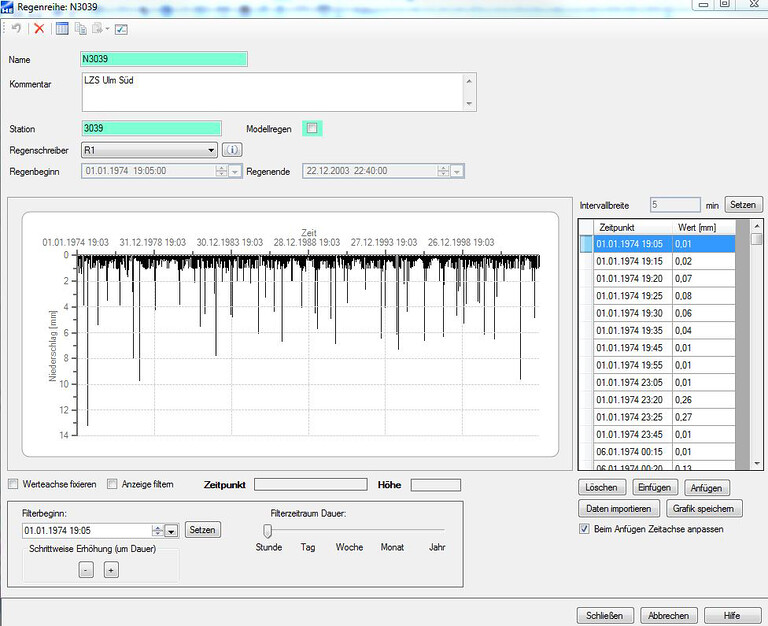768x626 pixels.
Task: Click the Schließen button
Action: click(x=604, y=615)
